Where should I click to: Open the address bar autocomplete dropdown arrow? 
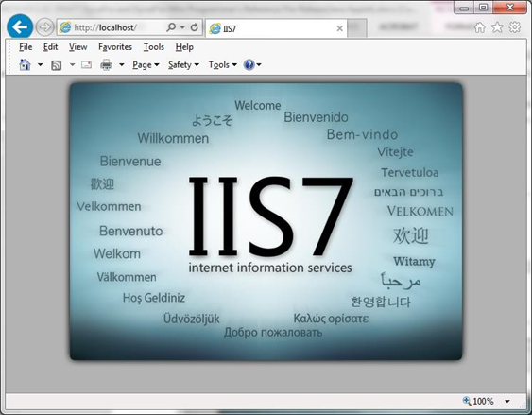point(182,27)
